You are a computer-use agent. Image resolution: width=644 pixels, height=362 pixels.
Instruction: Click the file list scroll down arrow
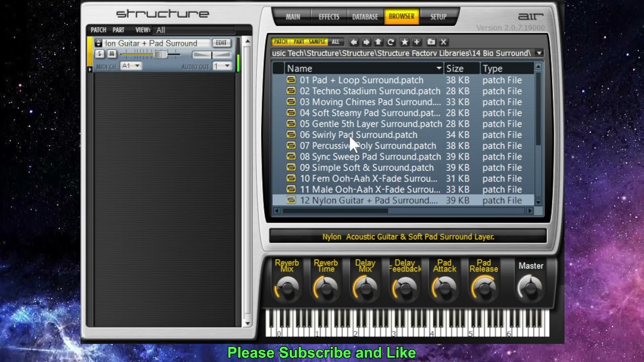click(538, 202)
